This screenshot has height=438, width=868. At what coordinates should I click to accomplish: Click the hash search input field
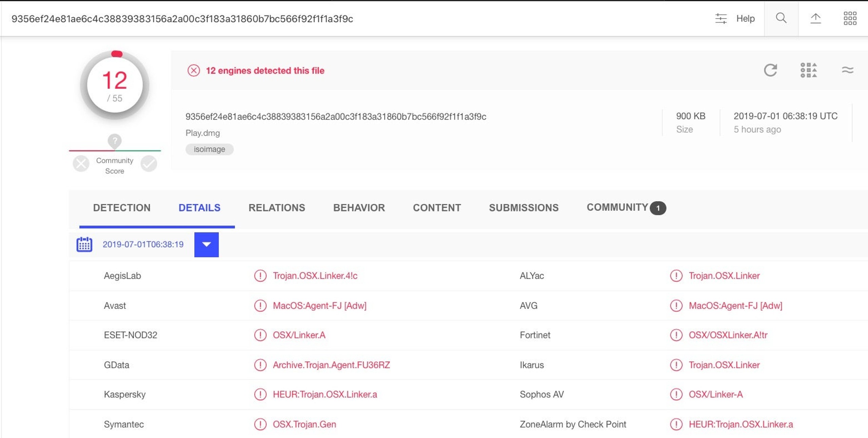click(356, 19)
